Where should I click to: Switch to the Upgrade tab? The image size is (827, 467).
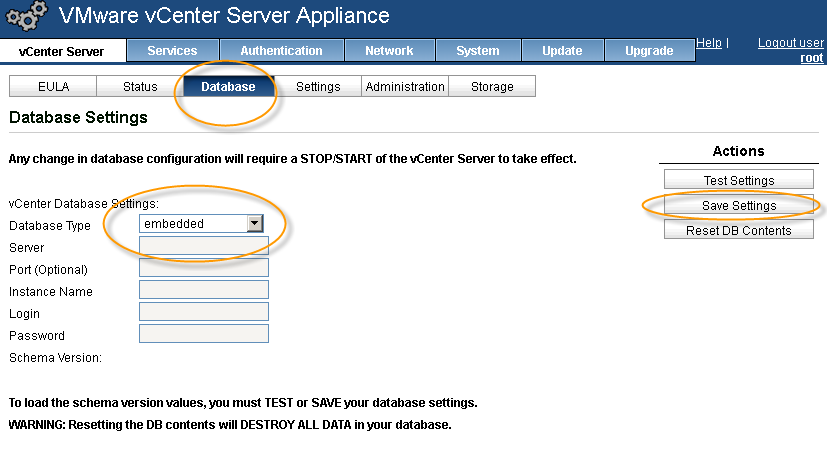[x=649, y=51]
